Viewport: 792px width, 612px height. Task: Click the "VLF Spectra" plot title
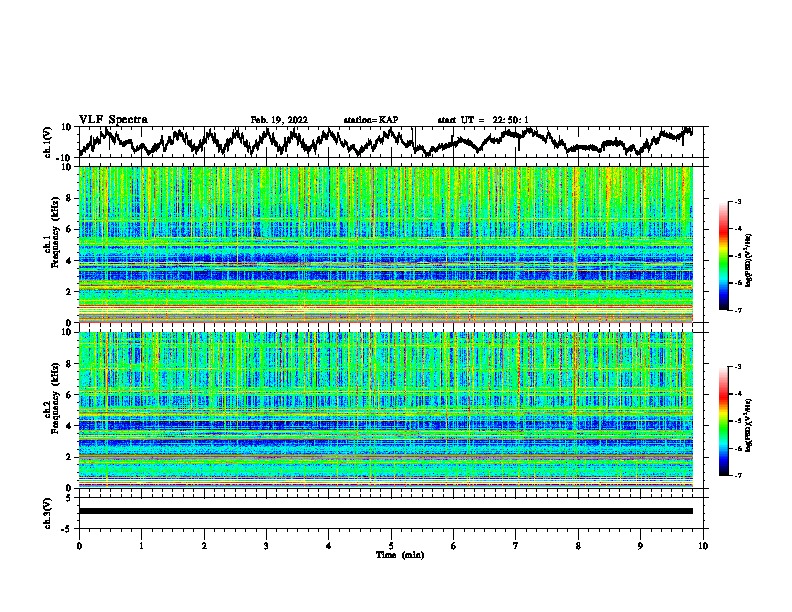pyautogui.click(x=113, y=120)
